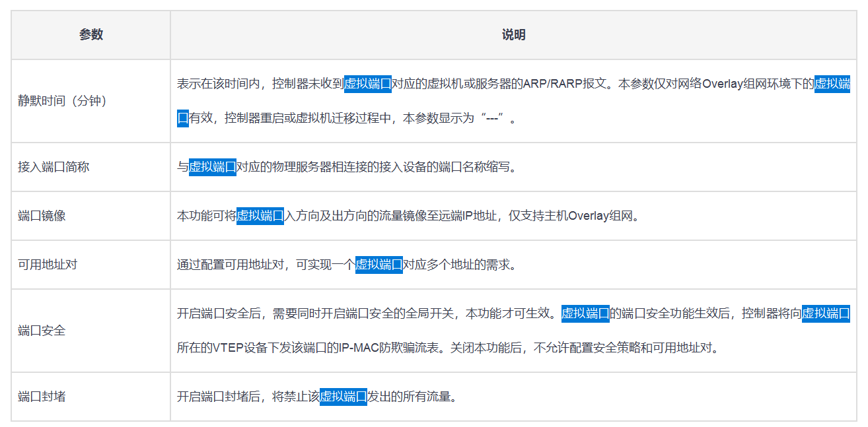Image resolution: width=868 pixels, height=427 pixels.
Task: Select the 可用地址对 parameter cell
Action: [91, 265]
